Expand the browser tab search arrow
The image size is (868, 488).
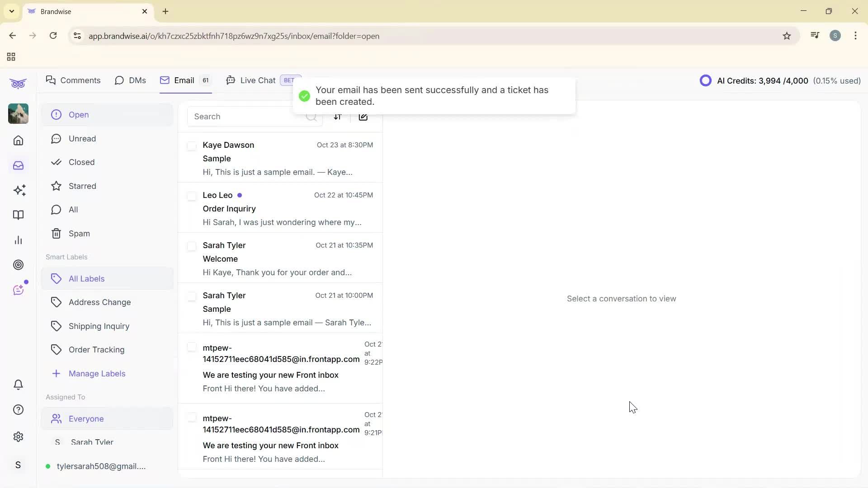coord(11,11)
